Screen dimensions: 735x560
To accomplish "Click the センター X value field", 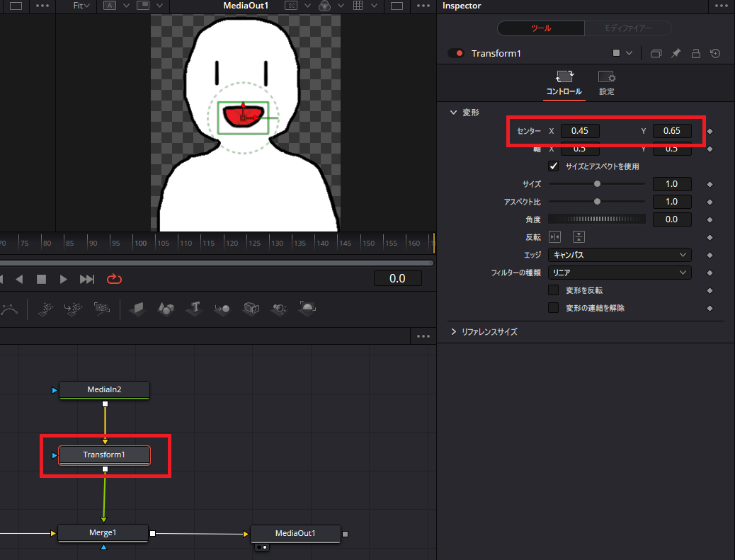I will (x=580, y=131).
